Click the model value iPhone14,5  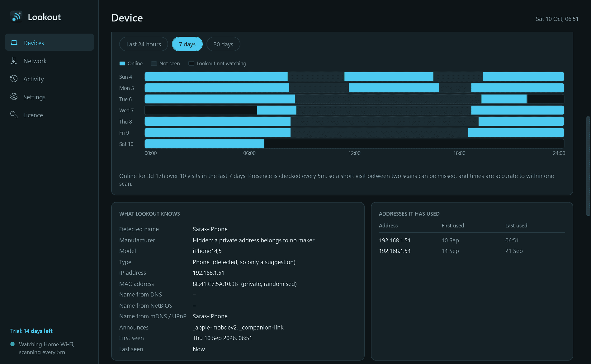tap(207, 251)
